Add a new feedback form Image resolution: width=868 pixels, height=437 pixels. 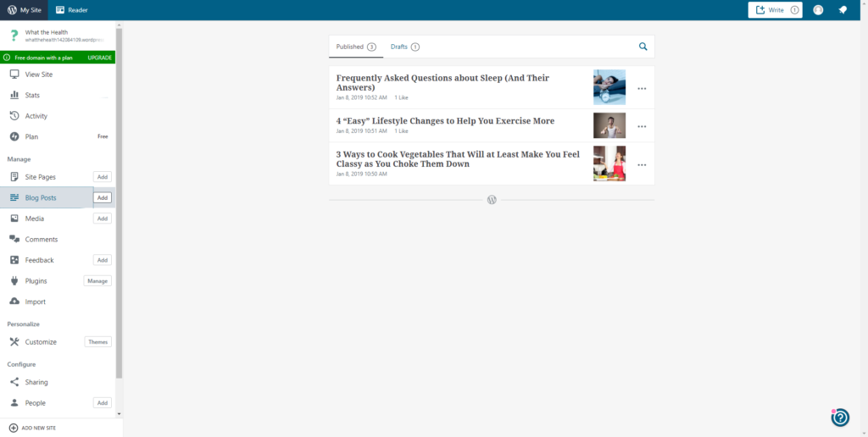103,260
